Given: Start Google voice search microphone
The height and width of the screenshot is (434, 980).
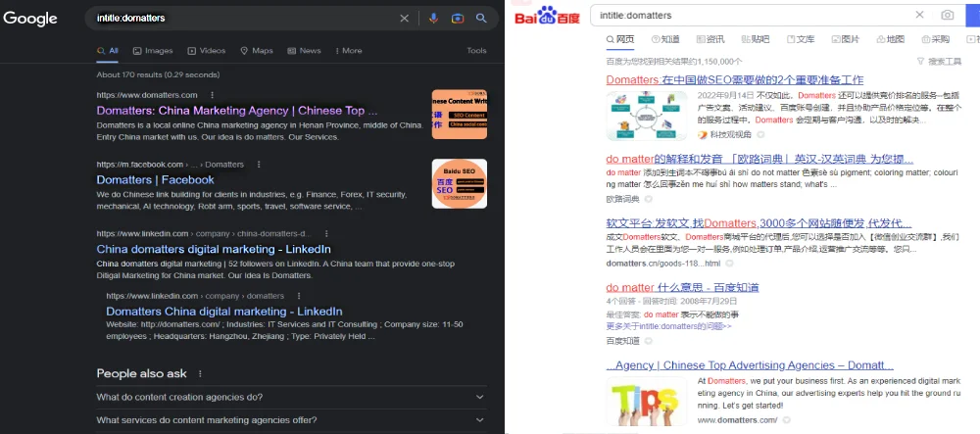Looking at the screenshot, I should pos(433,18).
